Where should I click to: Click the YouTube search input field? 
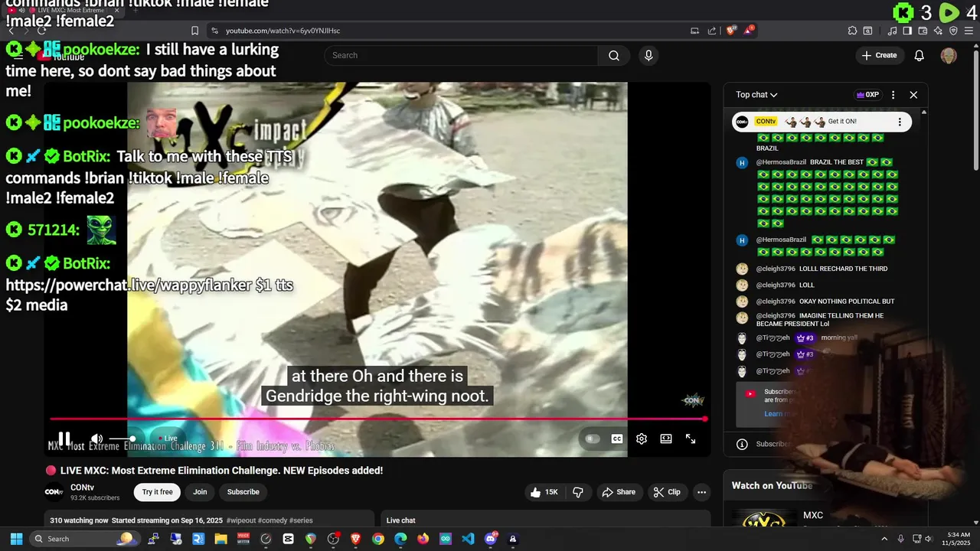point(461,55)
